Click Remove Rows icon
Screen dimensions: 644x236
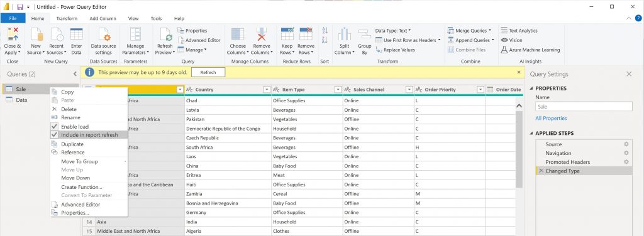(x=306, y=34)
